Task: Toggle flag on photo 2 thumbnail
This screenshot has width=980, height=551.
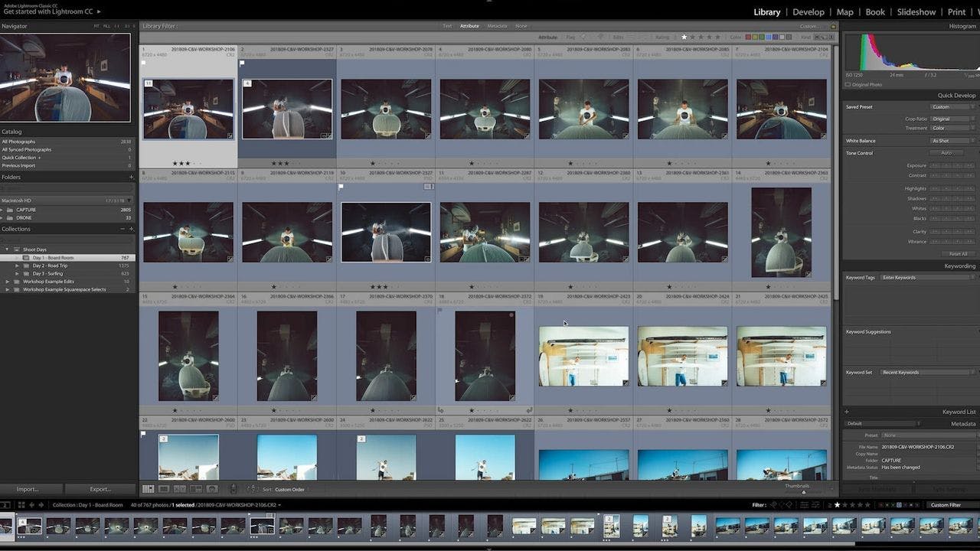Action: [242, 63]
